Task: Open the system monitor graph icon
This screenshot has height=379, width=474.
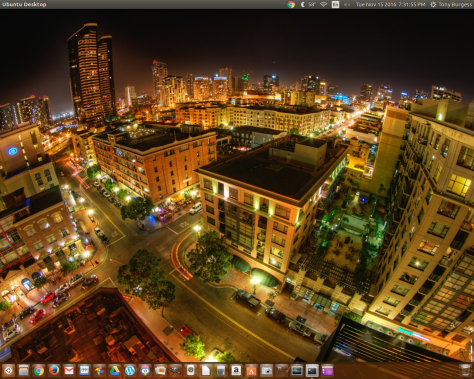Action: pyautogui.click(x=297, y=370)
